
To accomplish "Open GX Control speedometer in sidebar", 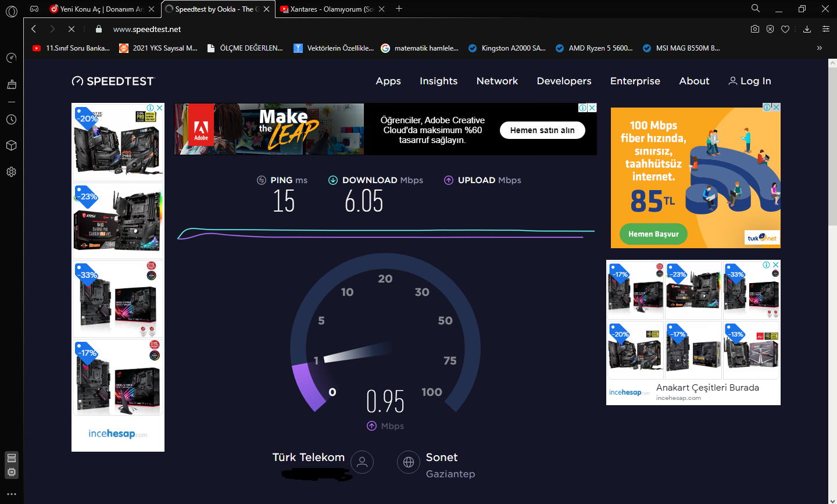I will [x=12, y=58].
